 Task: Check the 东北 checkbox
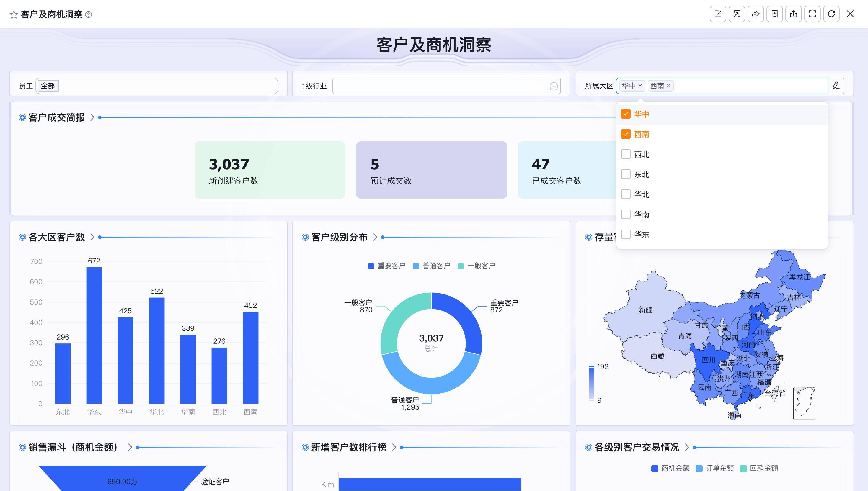tap(626, 174)
